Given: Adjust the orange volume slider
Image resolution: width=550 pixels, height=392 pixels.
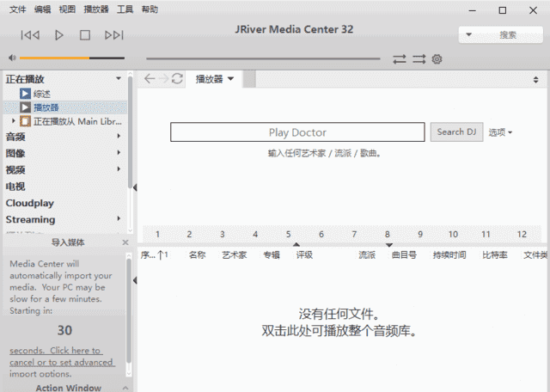Looking at the screenshot, I should 72,58.
